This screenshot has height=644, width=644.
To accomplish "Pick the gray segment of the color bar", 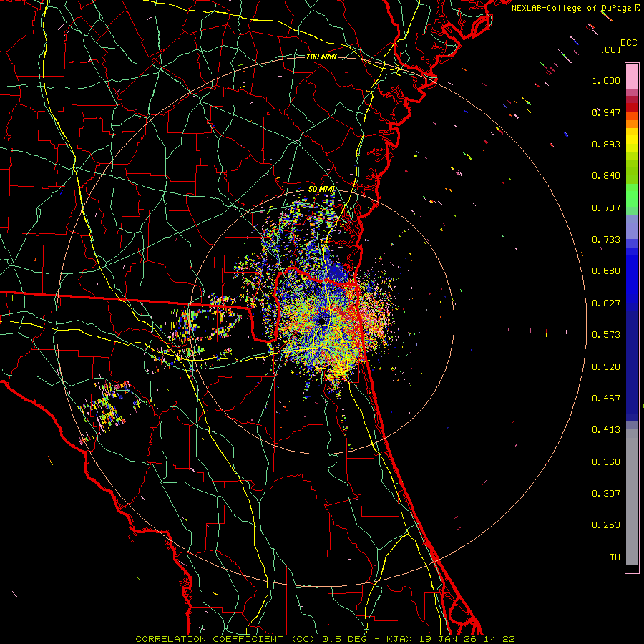I will pyautogui.click(x=632, y=497).
